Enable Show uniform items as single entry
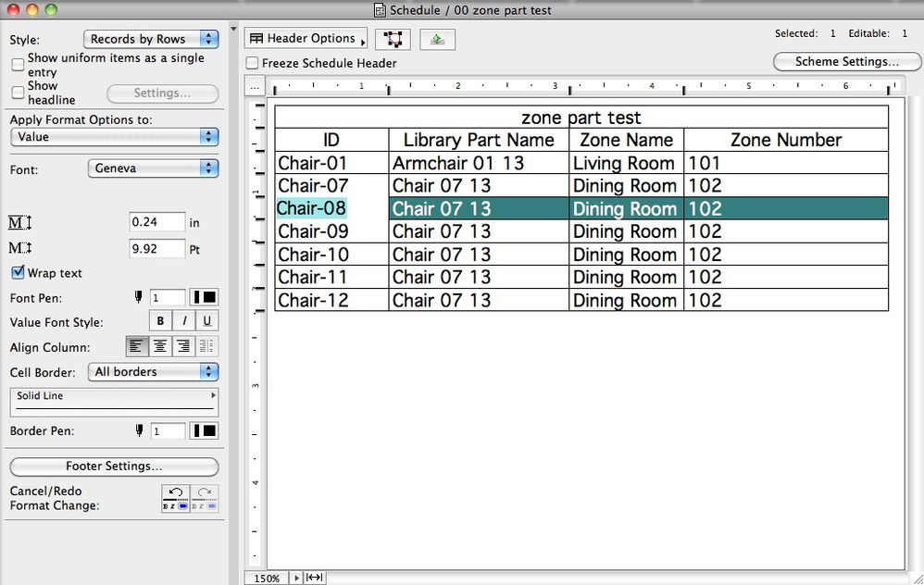The image size is (924, 585). click(x=18, y=64)
